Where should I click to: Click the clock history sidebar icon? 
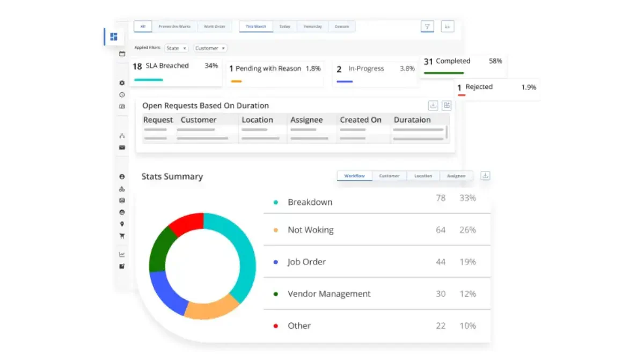coord(122,94)
